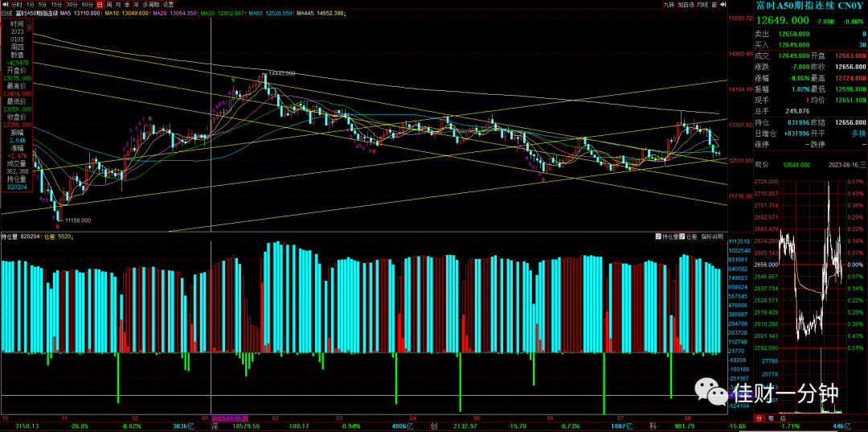868x432 pixels.
Task: Select the 分 tab below intraday chart
Action: coord(760,418)
